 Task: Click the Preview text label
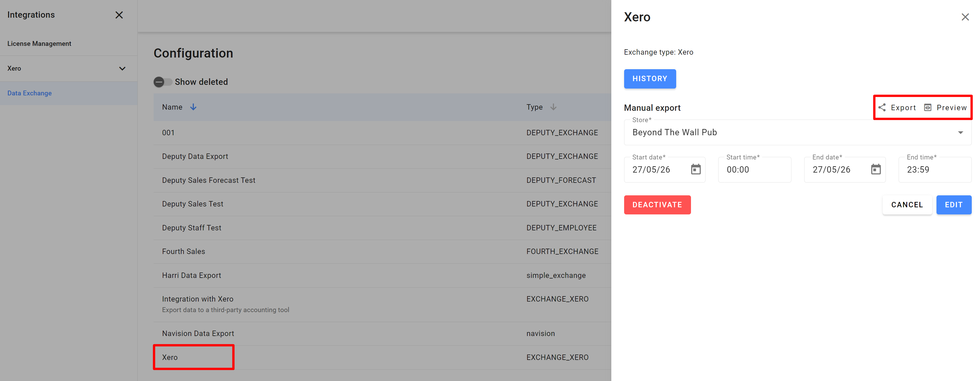point(952,108)
